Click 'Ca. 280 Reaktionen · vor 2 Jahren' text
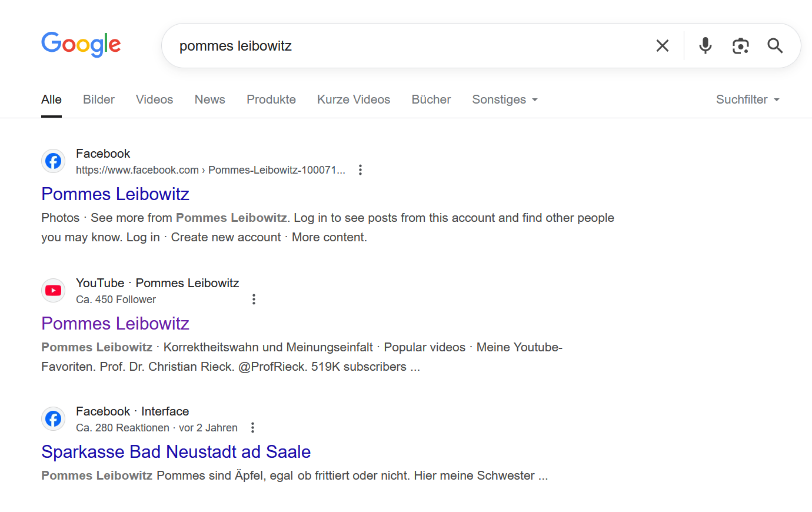Image resolution: width=812 pixels, height=512 pixels. (x=157, y=428)
